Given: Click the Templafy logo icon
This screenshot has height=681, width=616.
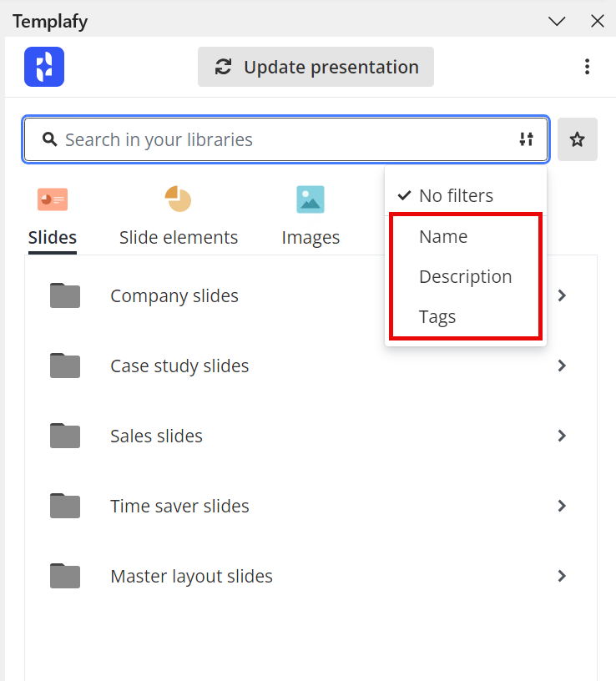Looking at the screenshot, I should tap(44, 67).
